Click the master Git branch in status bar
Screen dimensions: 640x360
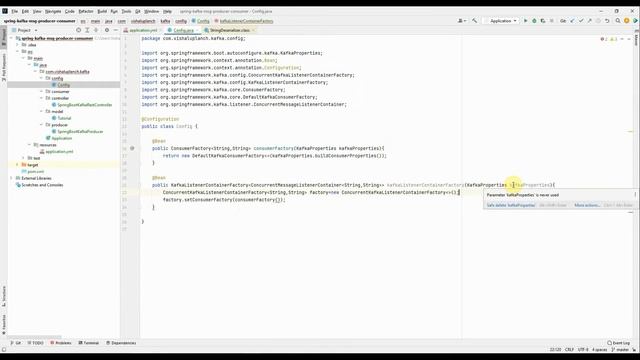pos(620,350)
